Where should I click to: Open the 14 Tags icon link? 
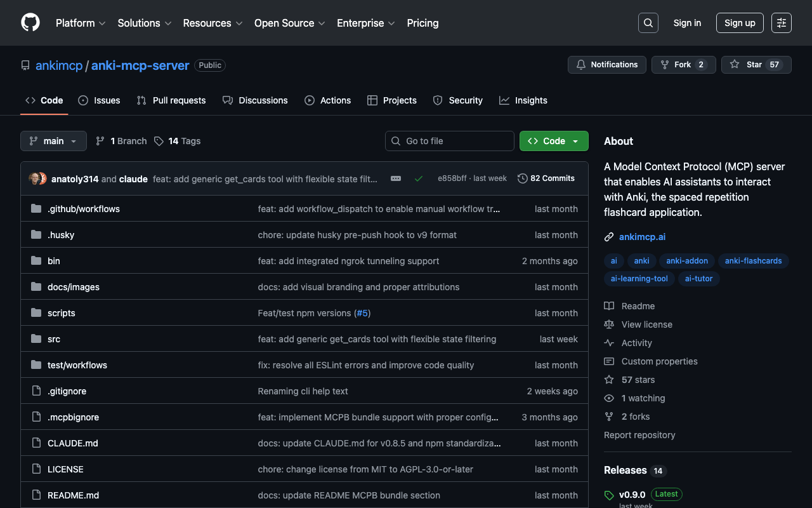(x=177, y=141)
